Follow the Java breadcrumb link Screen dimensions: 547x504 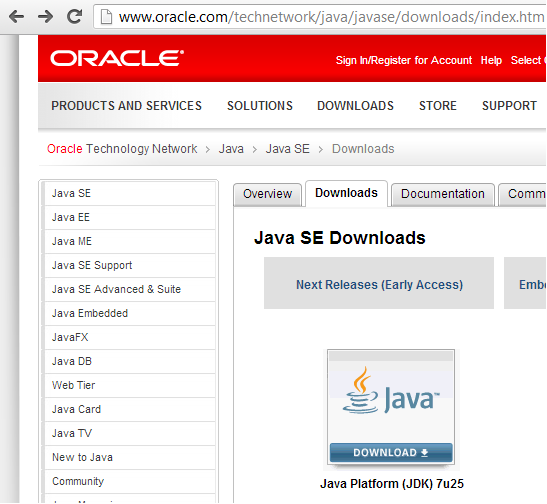pos(231,149)
